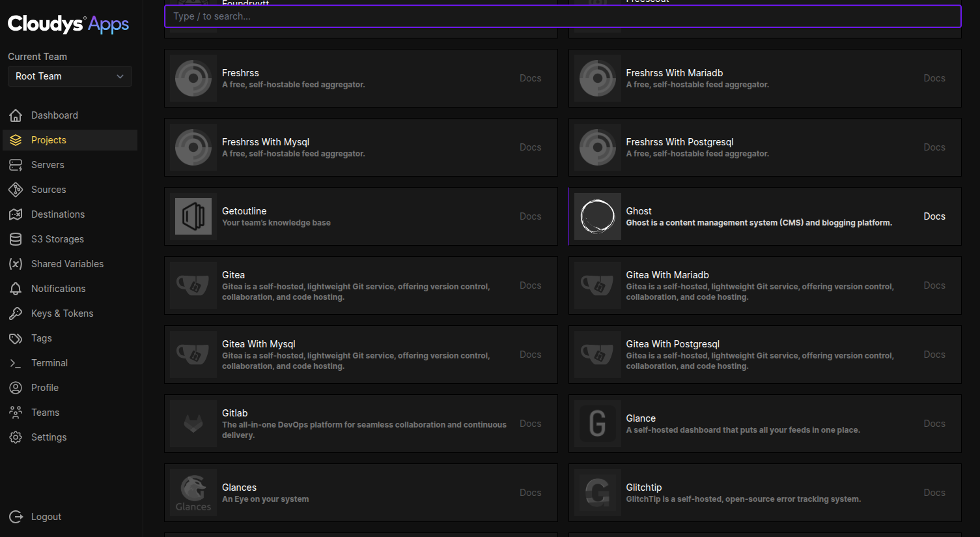Open Docs link for Glitchtip
This screenshot has width=980, height=537.
[934, 493]
